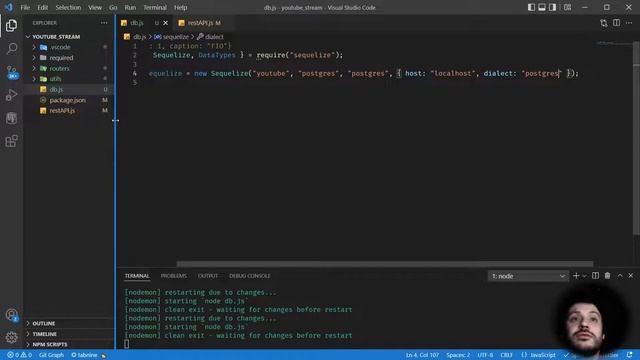Open the View menu
Viewport: 640px width, 360px height.
point(95,7)
